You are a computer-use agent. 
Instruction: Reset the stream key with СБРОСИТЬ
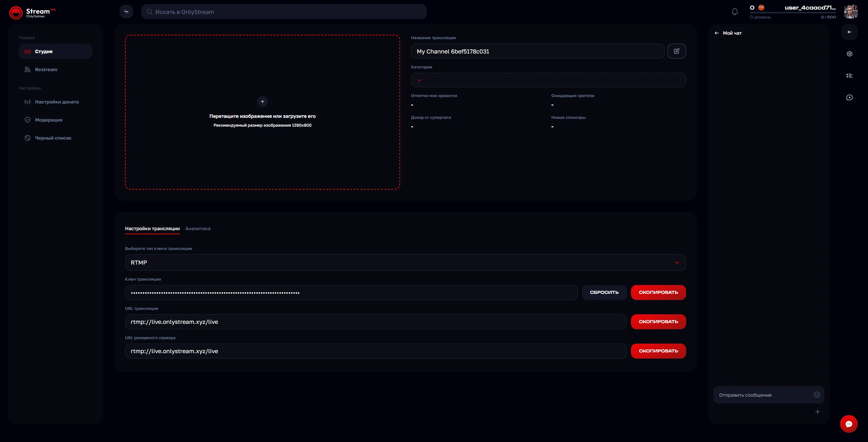(604, 292)
